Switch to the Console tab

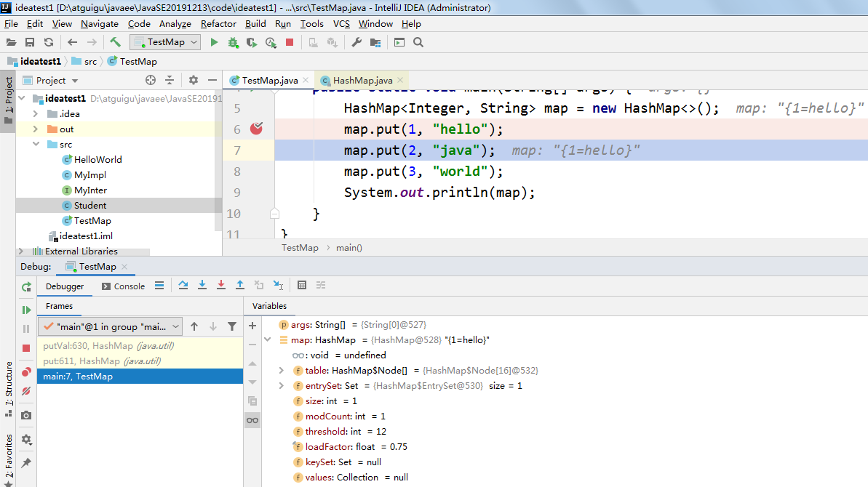tap(123, 286)
